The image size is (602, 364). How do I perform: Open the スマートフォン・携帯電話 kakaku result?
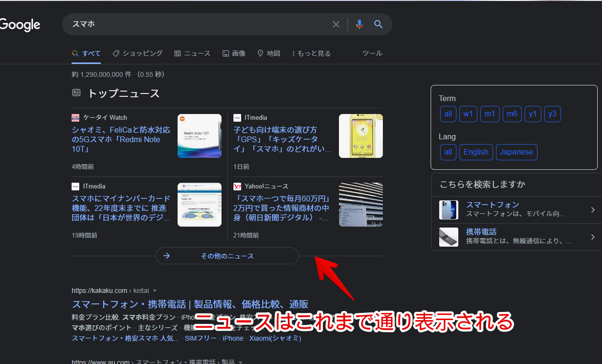point(190,304)
